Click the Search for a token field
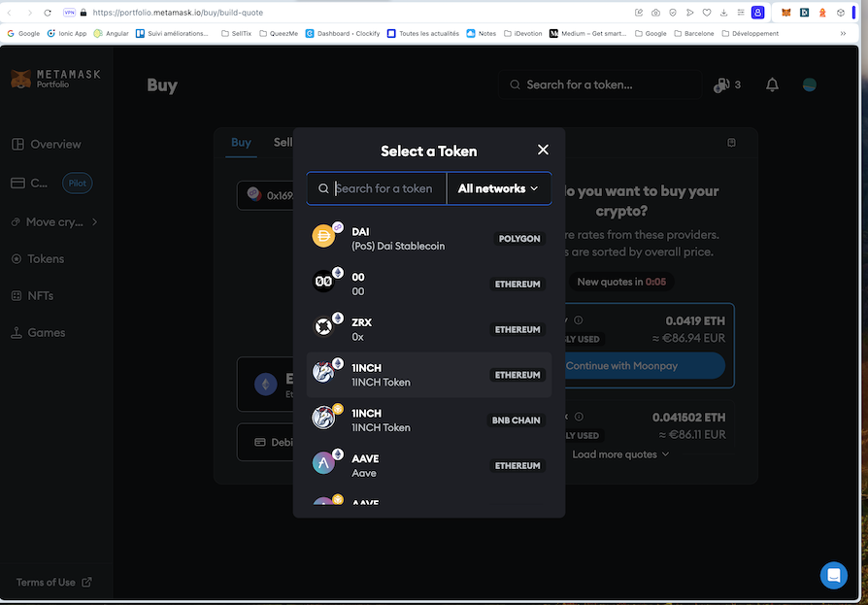 pos(384,188)
